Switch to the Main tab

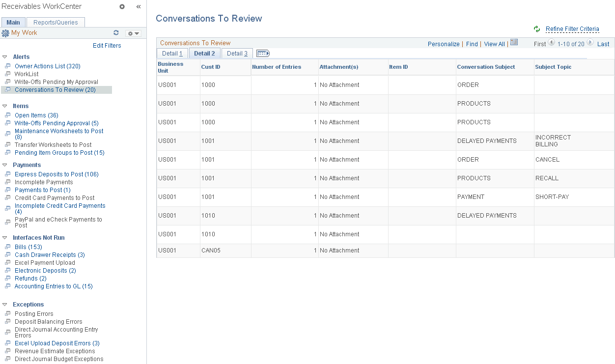tap(13, 22)
